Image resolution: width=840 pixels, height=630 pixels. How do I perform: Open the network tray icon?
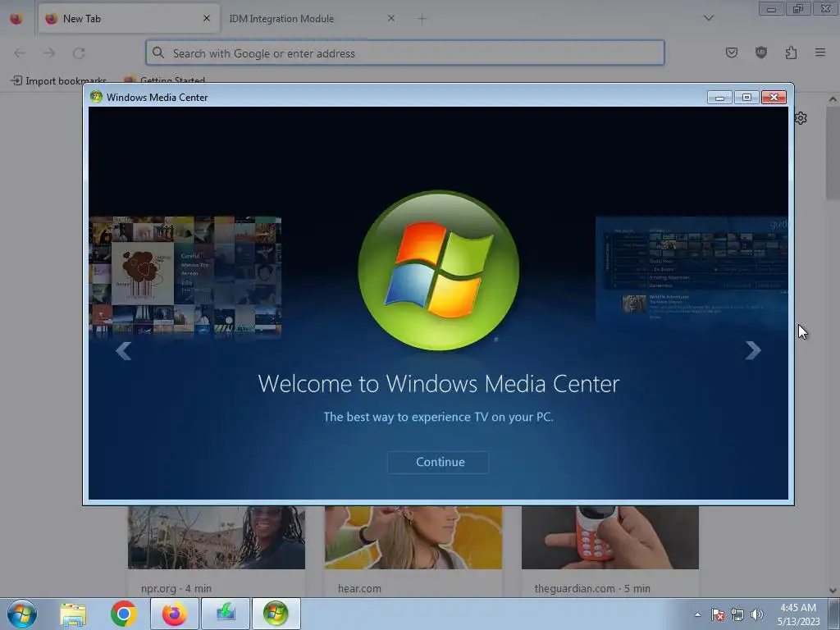[x=737, y=614]
